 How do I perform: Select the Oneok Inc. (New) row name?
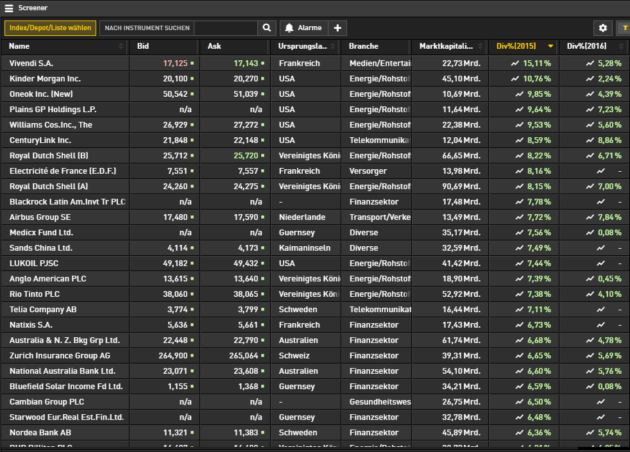click(x=41, y=94)
